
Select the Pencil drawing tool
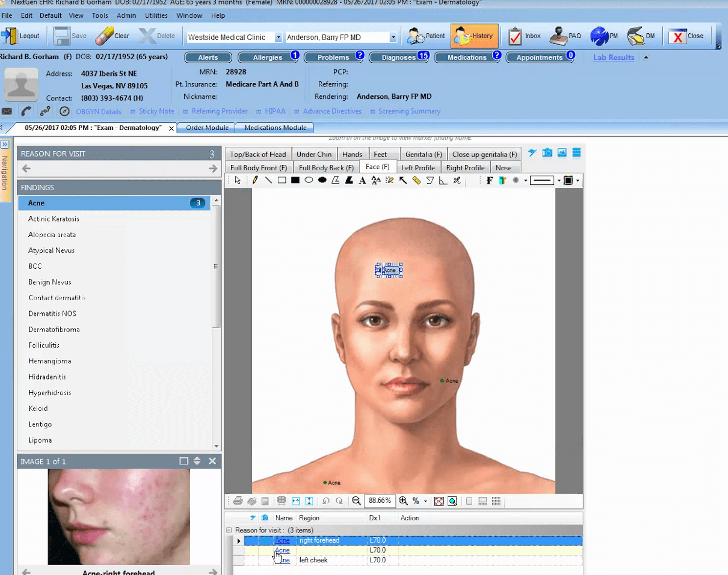255,180
